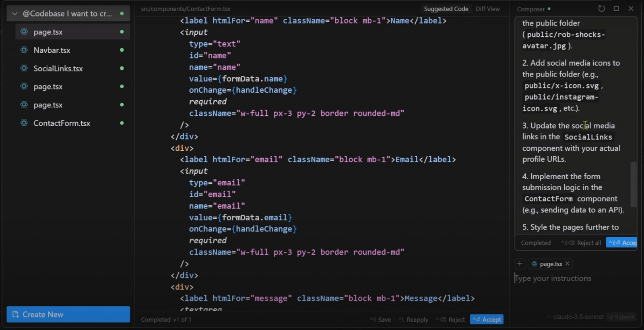Click the Completed label in the Composer panel

[536, 243]
